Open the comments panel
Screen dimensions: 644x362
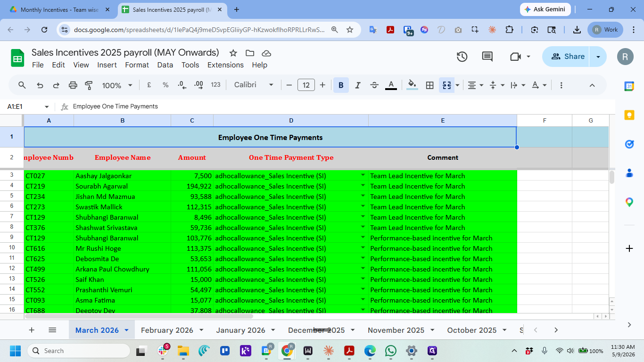coord(487,57)
